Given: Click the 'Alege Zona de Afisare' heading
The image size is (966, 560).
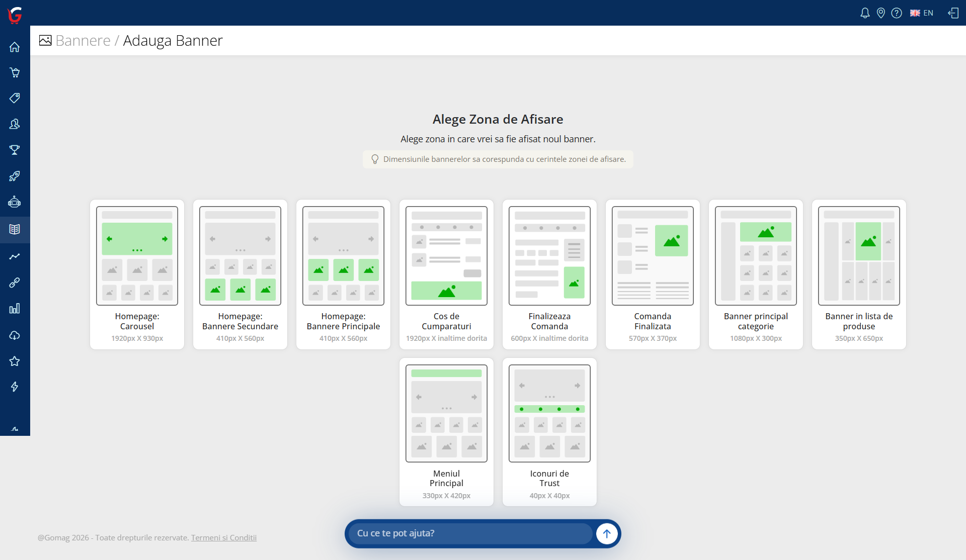Looking at the screenshot, I should [x=498, y=119].
